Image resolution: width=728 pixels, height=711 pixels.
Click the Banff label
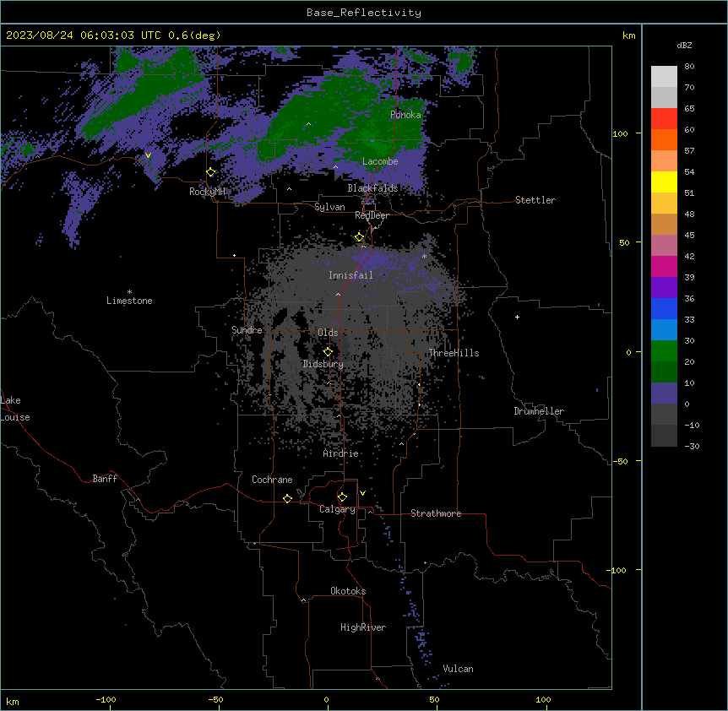(x=105, y=479)
